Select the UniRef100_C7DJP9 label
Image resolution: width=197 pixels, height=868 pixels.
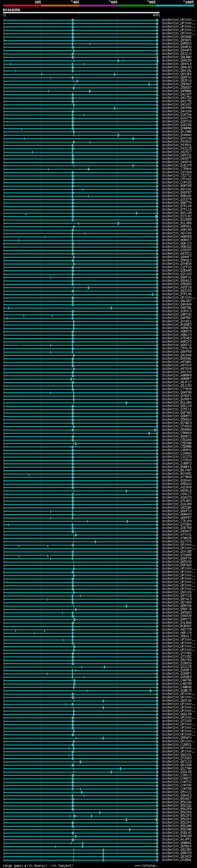(177, 521)
